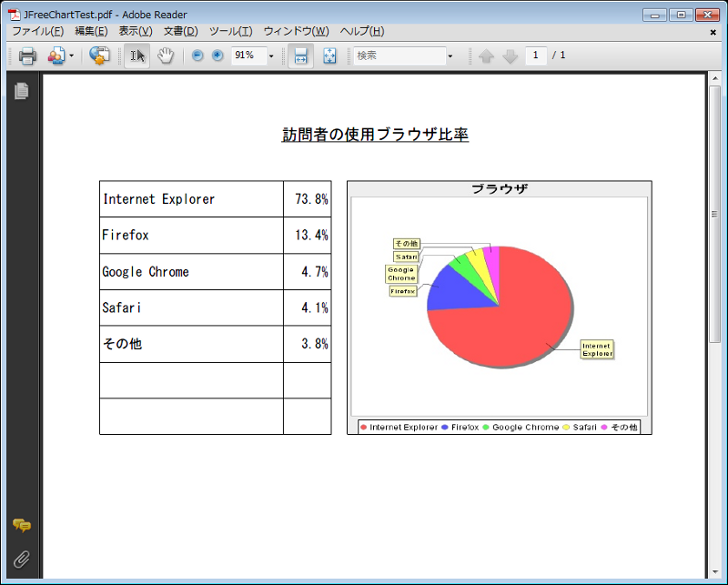The width and height of the screenshot is (728, 585).
Task: Open the Attachments paperclip panel
Action: point(21,559)
